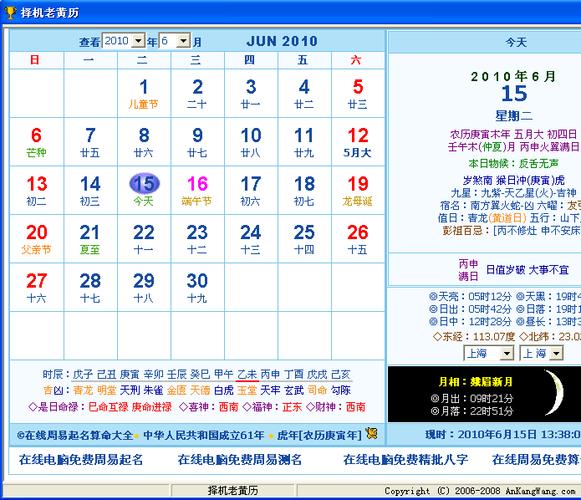
Task: Click the 月相：娥眉新月 label
Action: click(476, 382)
